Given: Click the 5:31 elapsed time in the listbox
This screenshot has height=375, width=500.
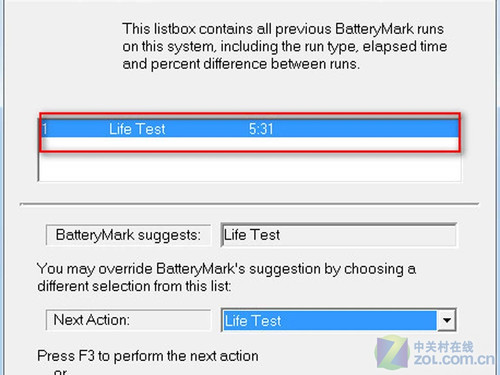Looking at the screenshot, I should (x=261, y=129).
